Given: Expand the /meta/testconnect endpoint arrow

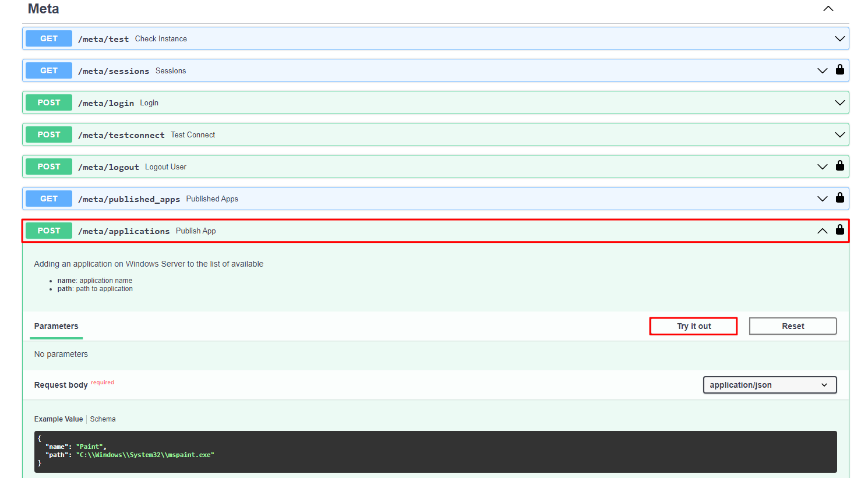Looking at the screenshot, I should click(839, 135).
